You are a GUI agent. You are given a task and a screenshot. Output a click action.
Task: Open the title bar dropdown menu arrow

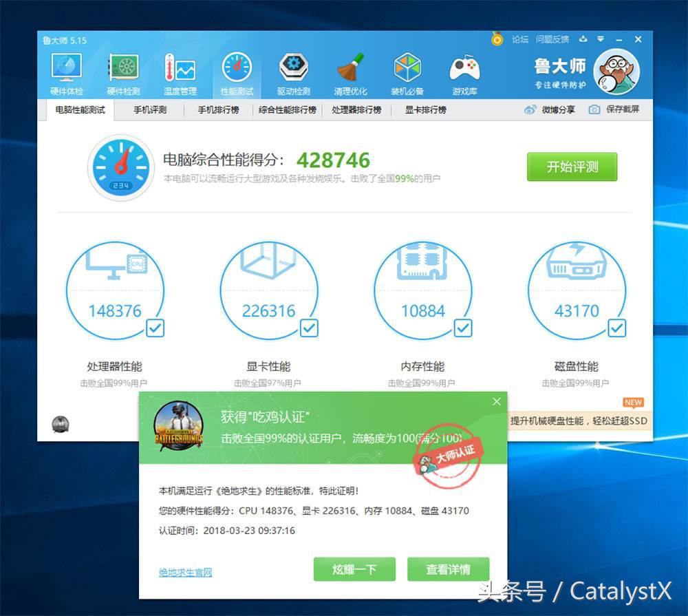pos(601,39)
